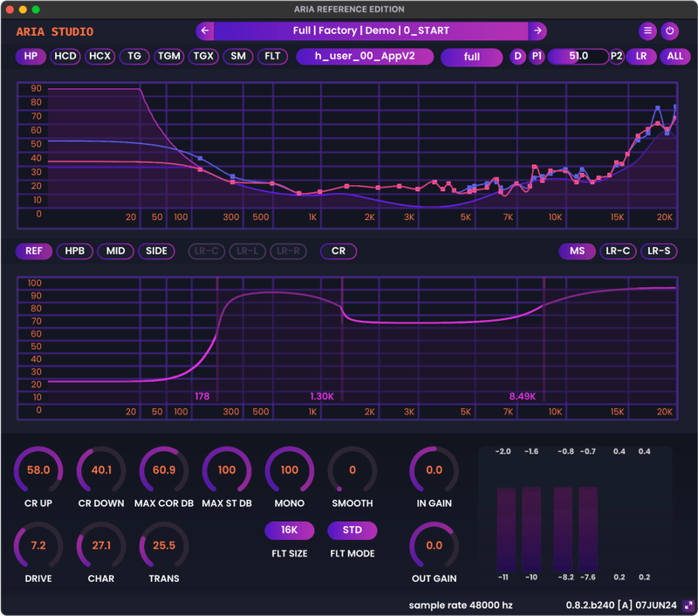The width and height of the screenshot is (698, 616).
Task: Click the DRIVE knob
Action: pos(38,545)
